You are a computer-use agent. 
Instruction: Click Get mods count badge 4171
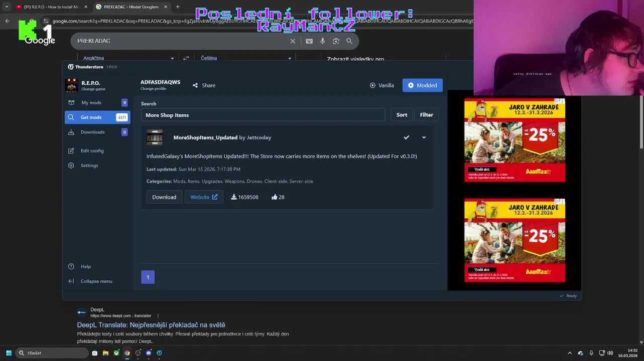click(121, 117)
